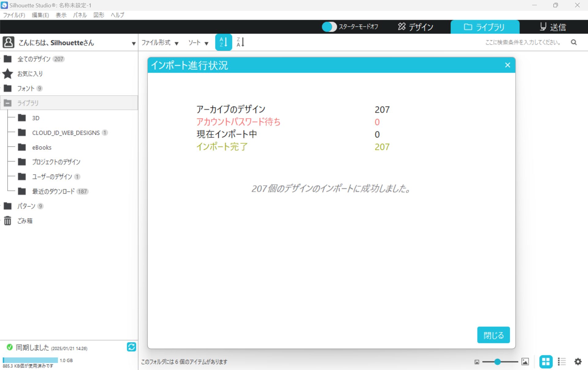Switch to grid view
This screenshot has height=370, width=588.
[x=546, y=362]
